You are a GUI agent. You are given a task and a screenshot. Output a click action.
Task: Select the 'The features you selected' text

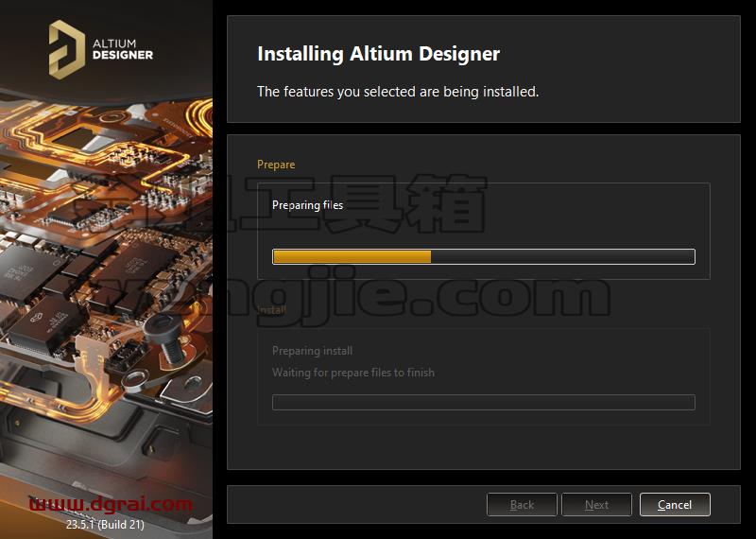tap(398, 91)
